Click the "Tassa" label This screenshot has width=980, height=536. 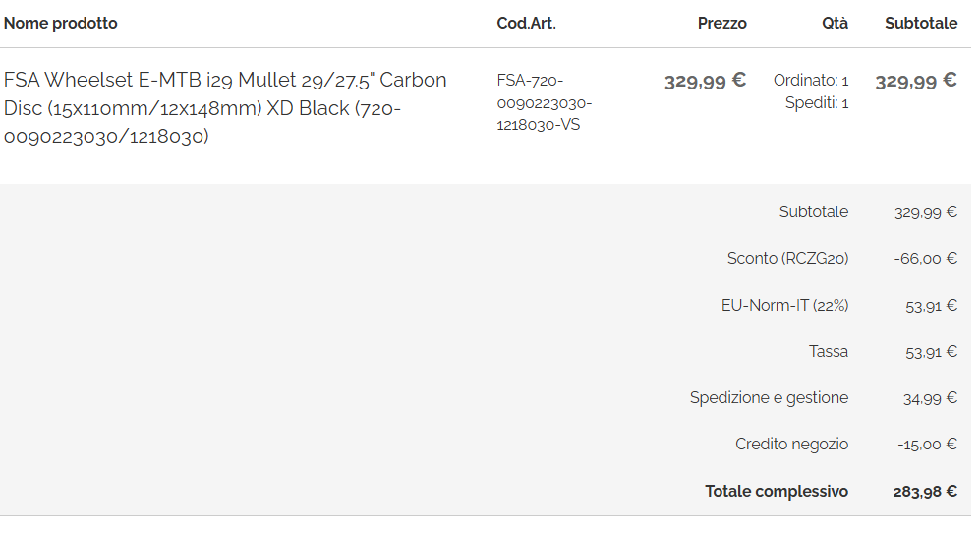[x=829, y=351]
